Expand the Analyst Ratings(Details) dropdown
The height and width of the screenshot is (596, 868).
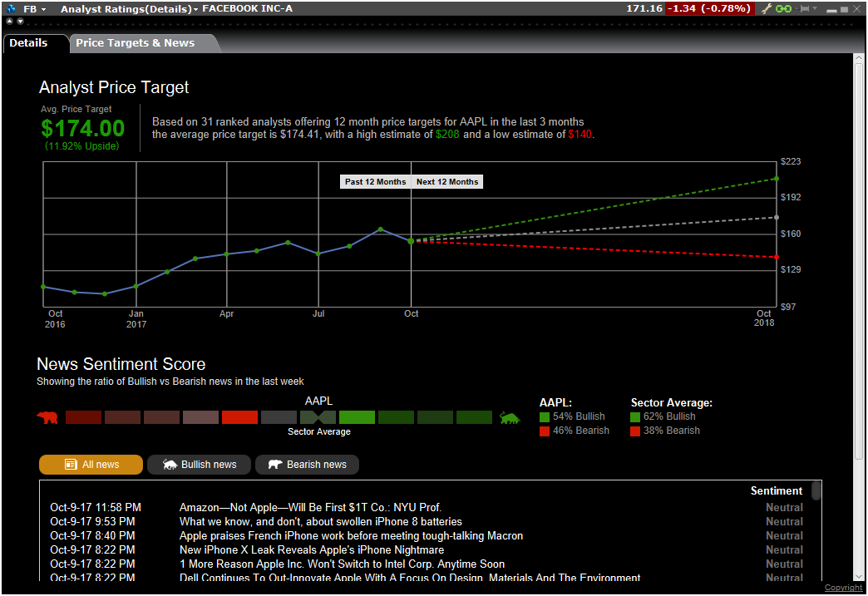click(195, 9)
